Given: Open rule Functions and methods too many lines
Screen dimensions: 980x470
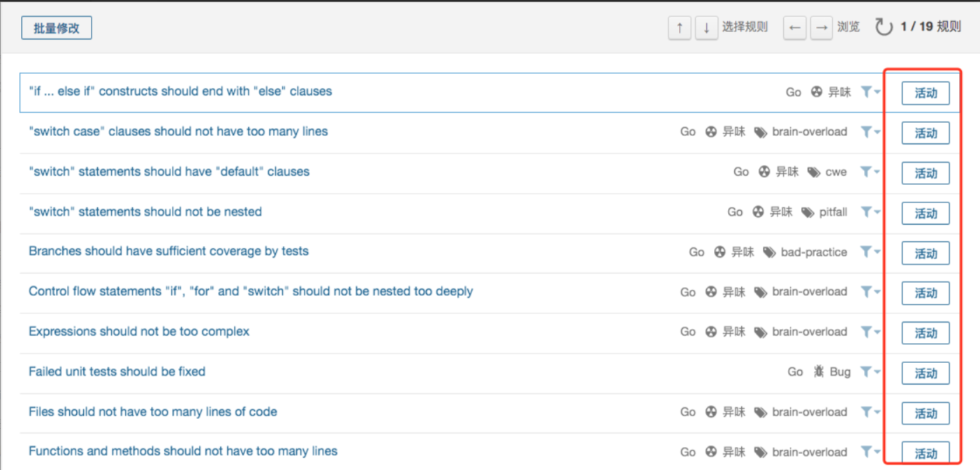Looking at the screenshot, I should click(183, 451).
